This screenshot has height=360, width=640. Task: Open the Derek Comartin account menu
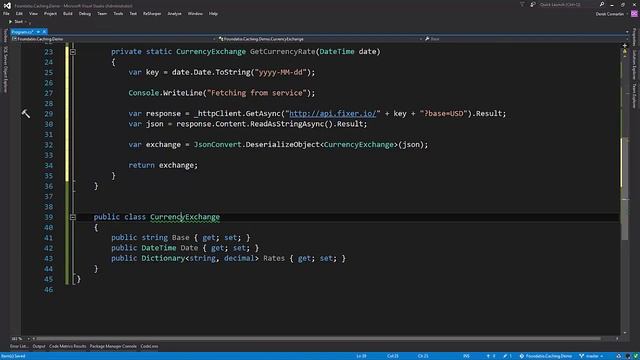(611, 14)
